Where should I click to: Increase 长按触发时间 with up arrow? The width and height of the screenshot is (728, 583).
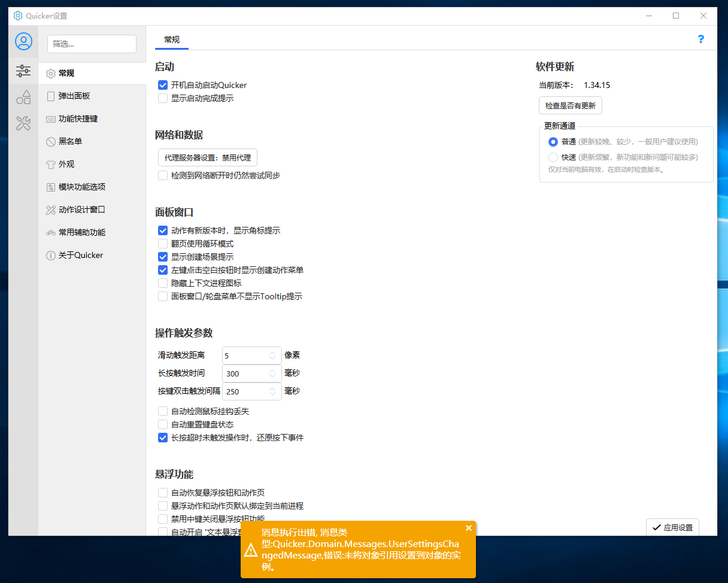click(273, 371)
